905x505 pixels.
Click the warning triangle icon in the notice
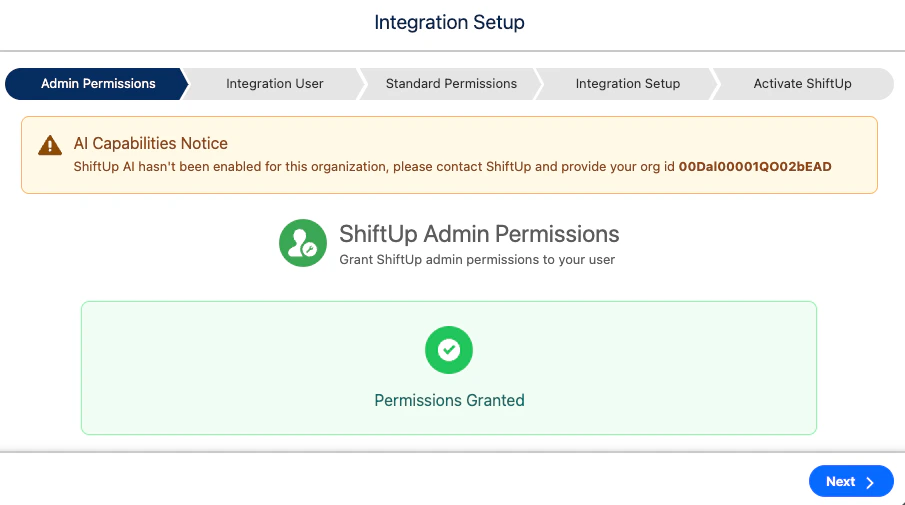pos(50,146)
